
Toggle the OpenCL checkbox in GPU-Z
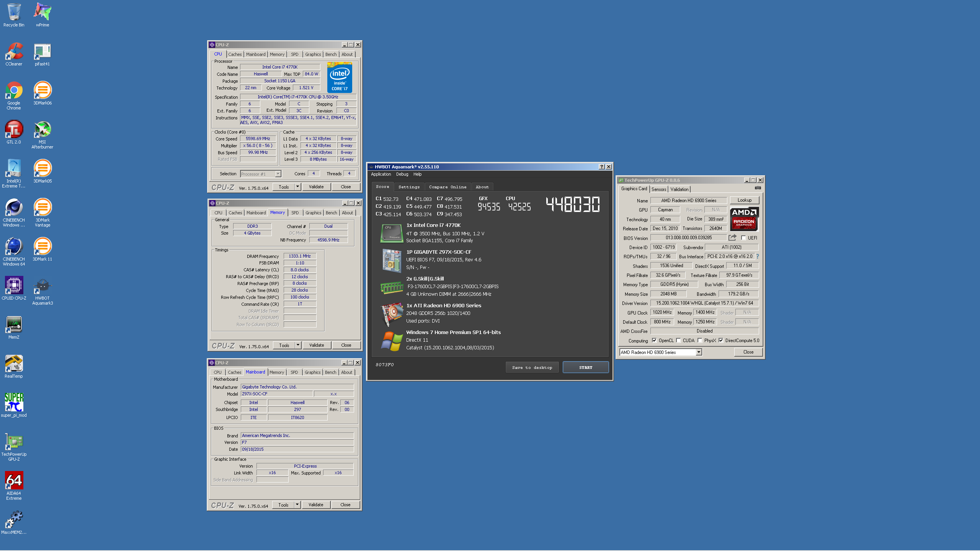click(654, 341)
